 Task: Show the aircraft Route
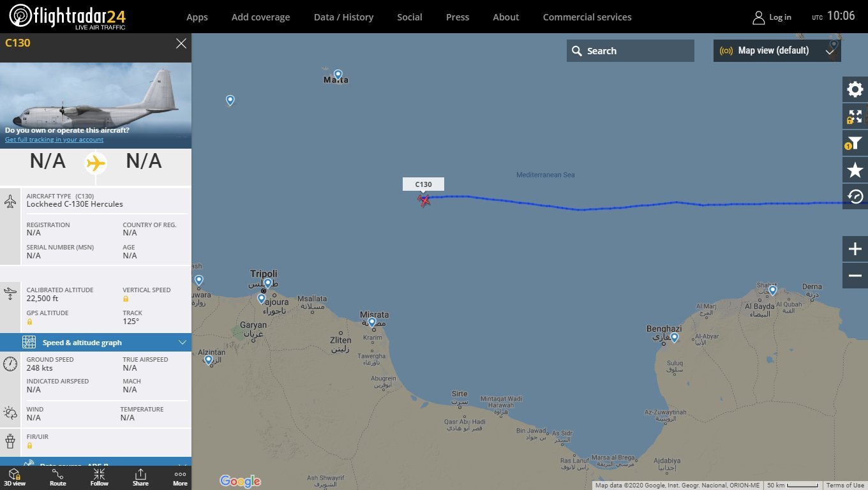[x=57, y=477]
